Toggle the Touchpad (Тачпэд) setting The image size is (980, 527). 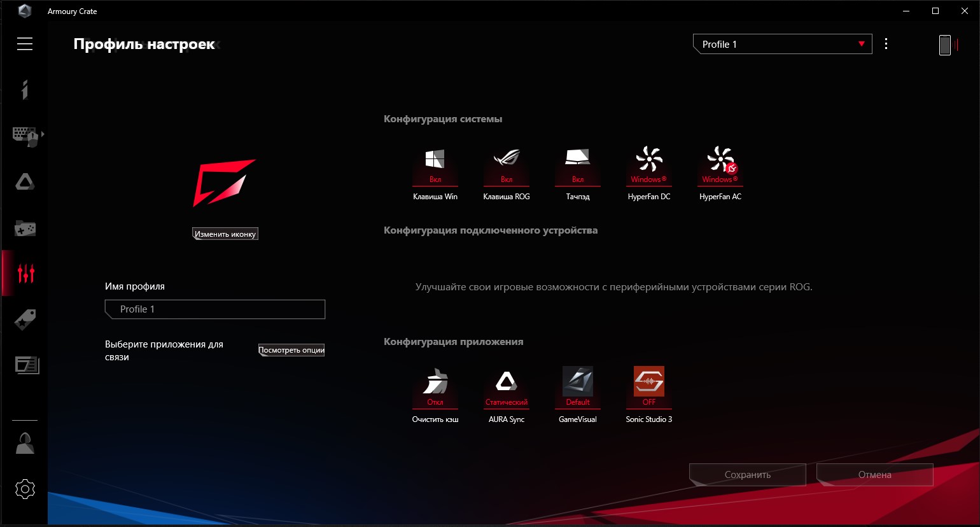click(x=578, y=167)
